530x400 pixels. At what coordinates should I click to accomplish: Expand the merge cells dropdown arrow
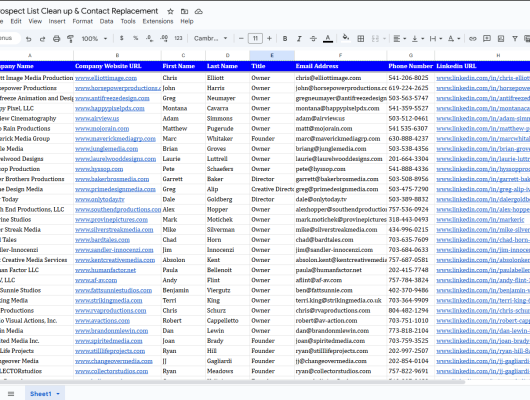(x=384, y=39)
